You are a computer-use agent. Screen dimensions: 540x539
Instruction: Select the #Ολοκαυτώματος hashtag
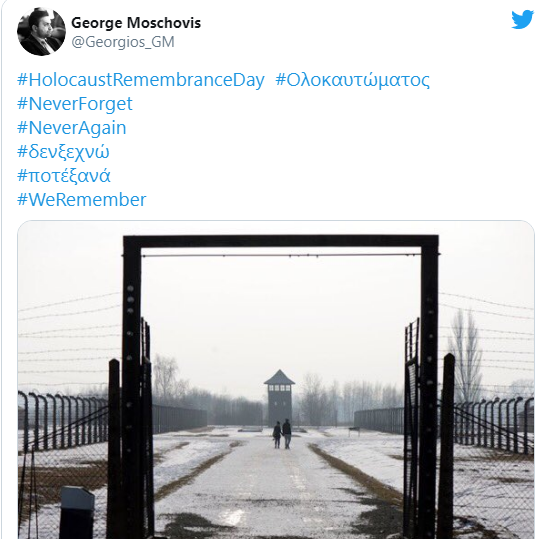tap(353, 80)
